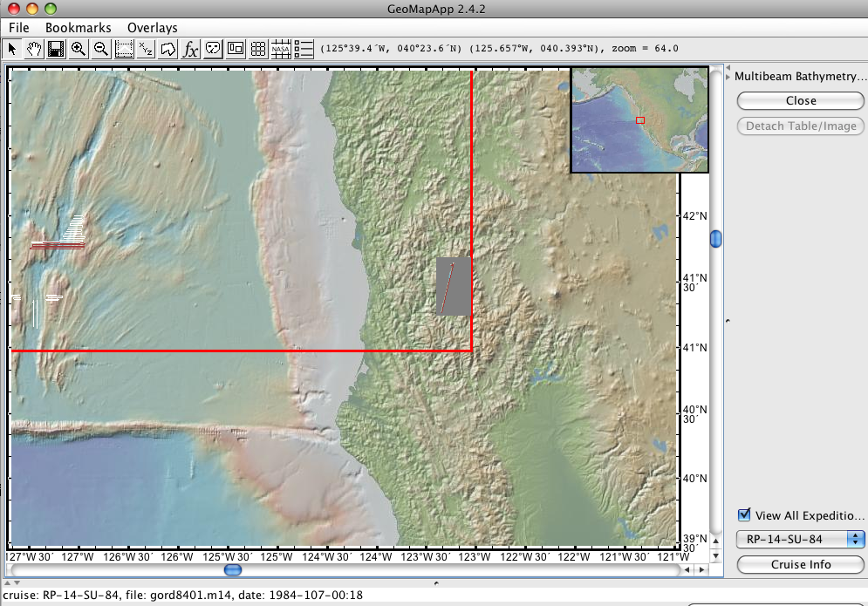The image size is (868, 606).
Task: Click the vertical map scrollbar thumb
Action: 716,238
